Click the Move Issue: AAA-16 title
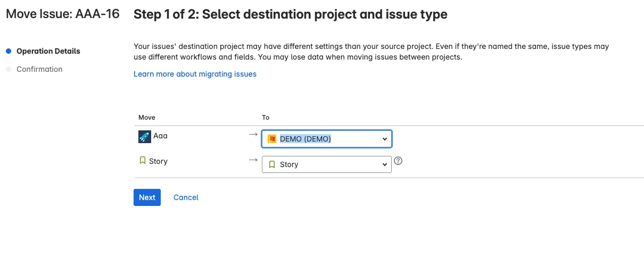Image resolution: width=644 pixels, height=257 pixels. pyautogui.click(x=63, y=14)
